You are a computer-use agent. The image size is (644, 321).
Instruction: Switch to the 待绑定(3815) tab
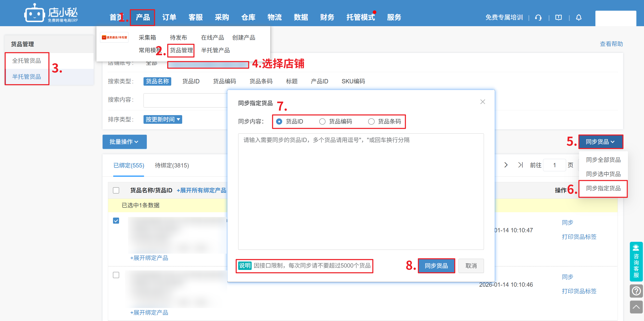(172, 165)
